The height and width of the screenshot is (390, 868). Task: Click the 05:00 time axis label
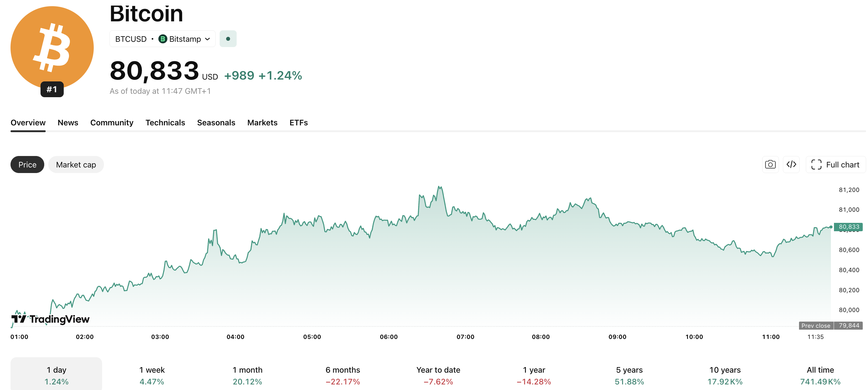click(312, 337)
